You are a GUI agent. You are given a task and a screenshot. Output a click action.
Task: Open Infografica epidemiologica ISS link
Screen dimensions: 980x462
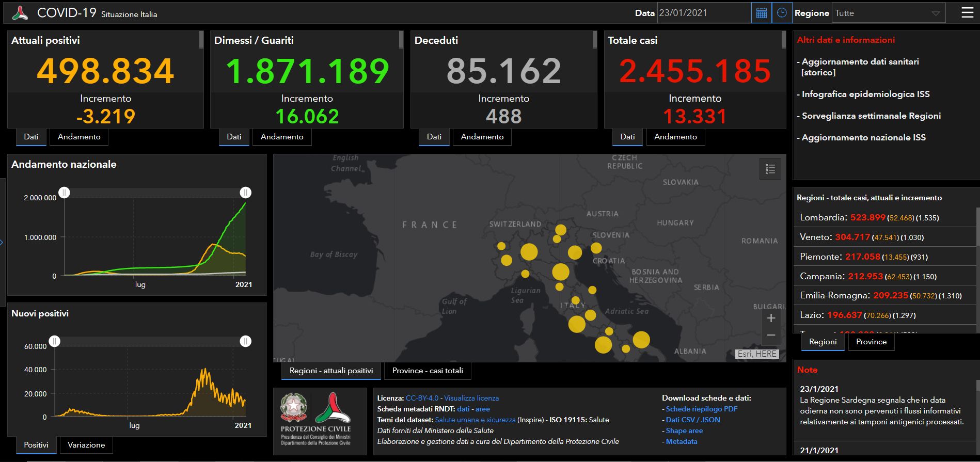point(865,94)
